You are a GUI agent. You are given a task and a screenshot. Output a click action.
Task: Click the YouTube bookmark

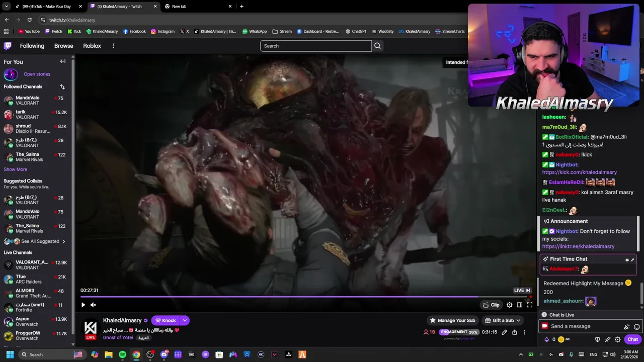pyautogui.click(x=29, y=31)
